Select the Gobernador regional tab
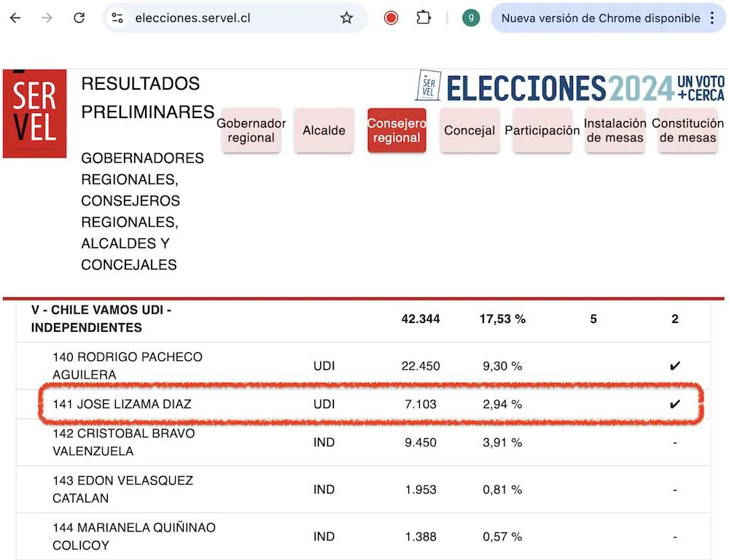This screenshot has height=560, width=729. (x=251, y=131)
